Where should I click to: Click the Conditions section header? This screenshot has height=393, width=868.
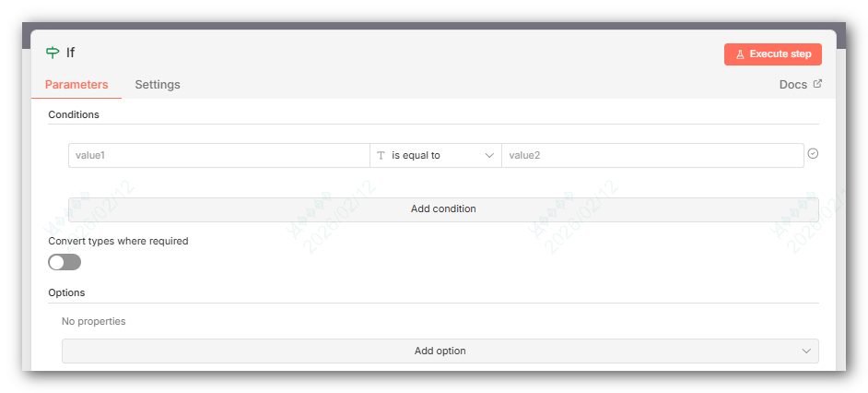[74, 114]
